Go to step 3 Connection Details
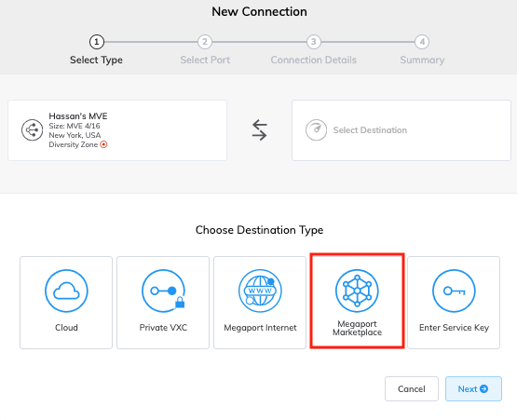 pos(314,42)
